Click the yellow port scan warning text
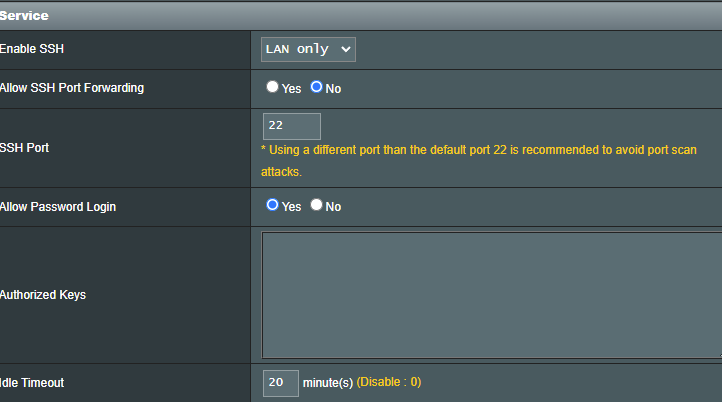This screenshot has width=722, height=402. [478, 150]
